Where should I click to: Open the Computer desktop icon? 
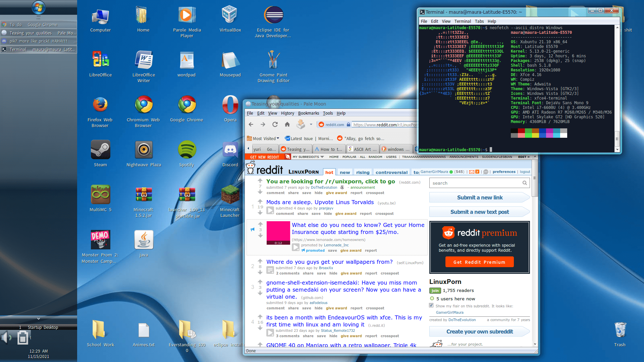[100, 16]
